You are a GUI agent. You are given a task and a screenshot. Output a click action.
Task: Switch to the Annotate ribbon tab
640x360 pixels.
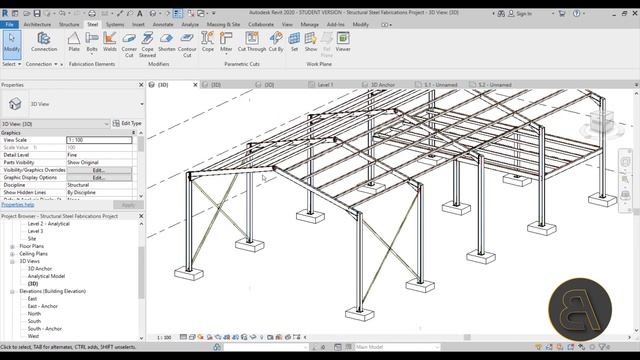tap(163, 24)
